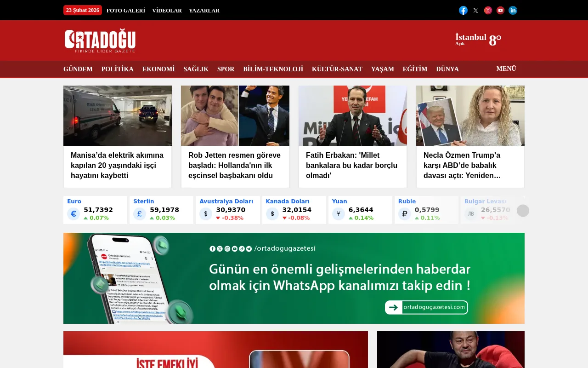This screenshot has height=368, width=588.
Task: Click the Fatih Erbakan news thumbnail
Action: (352, 115)
